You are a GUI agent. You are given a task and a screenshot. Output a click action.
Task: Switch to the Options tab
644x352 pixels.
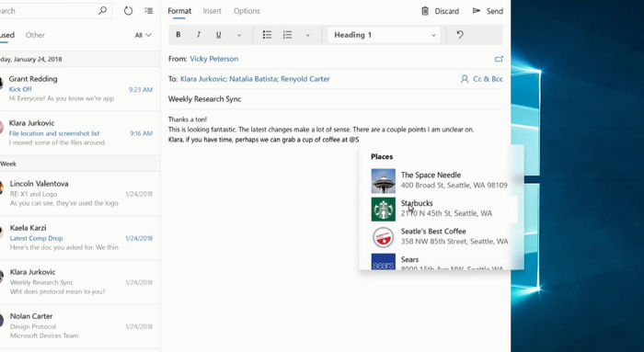coord(247,11)
